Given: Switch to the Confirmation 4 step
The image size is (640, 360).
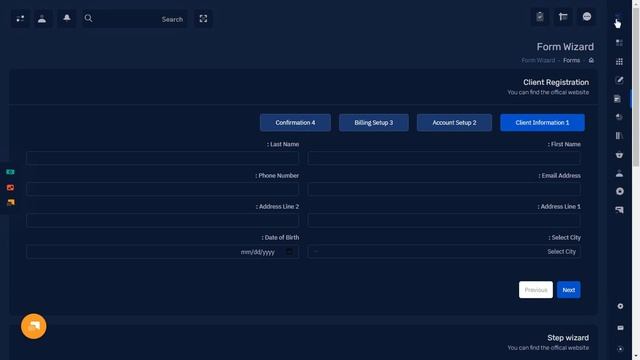Looking at the screenshot, I should tap(295, 122).
